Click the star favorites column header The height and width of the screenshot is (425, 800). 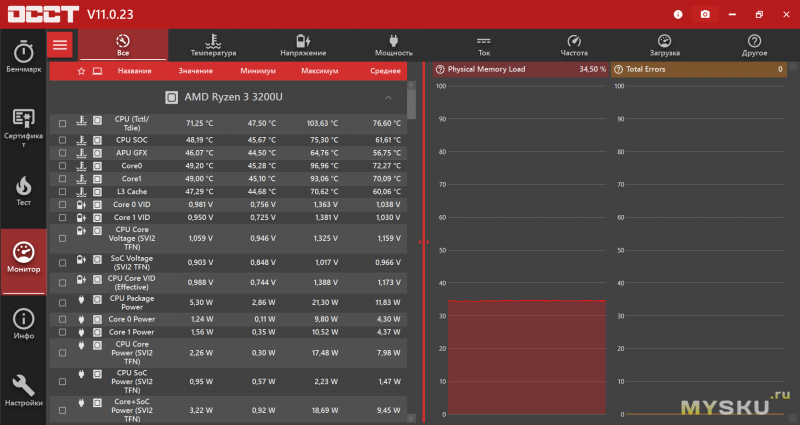pyautogui.click(x=81, y=71)
